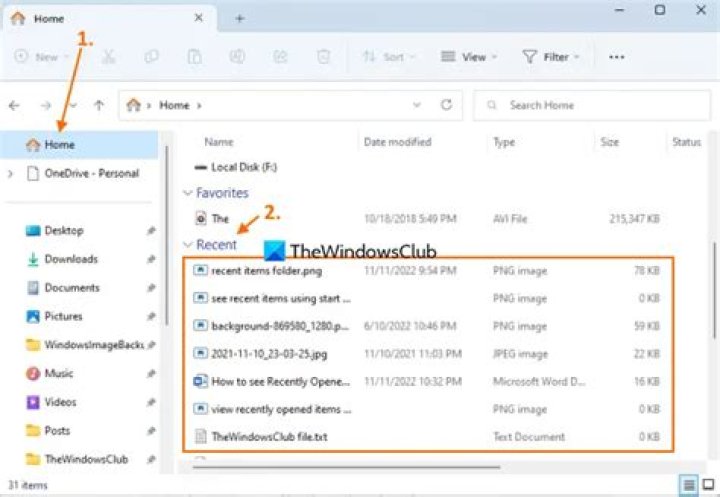Open Pictures in the navigation pane
Image resolution: width=720 pixels, height=497 pixels.
click(x=63, y=316)
